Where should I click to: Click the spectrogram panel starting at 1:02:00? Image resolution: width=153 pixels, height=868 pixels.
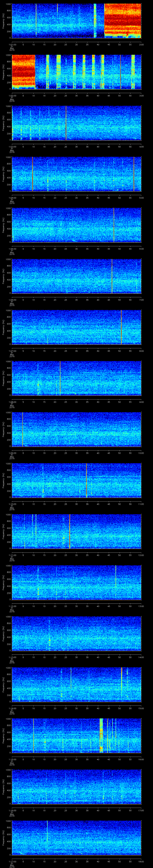coord(77,72)
